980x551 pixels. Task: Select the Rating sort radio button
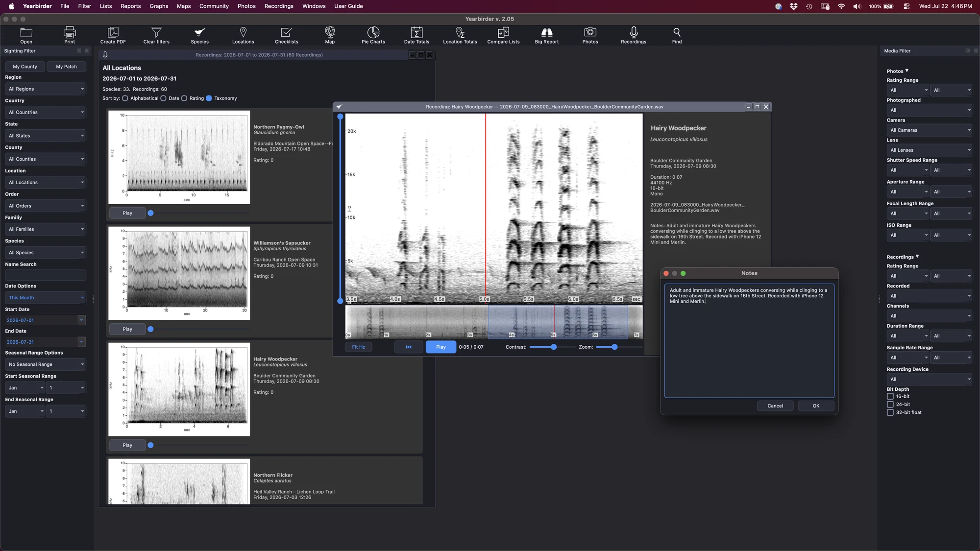coord(184,98)
